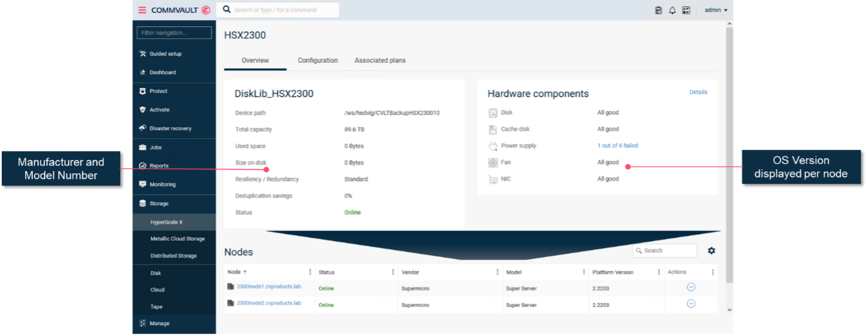
Task: Open the Hardware components Details link
Action: coord(698,92)
